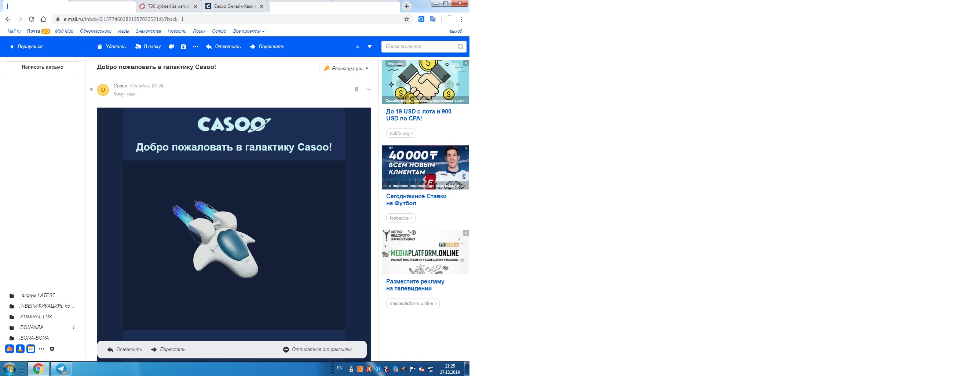Image resolution: width=980 pixels, height=376 pixels.
Task: Open the Регистрации folder label dropdown
Action: tap(345, 68)
